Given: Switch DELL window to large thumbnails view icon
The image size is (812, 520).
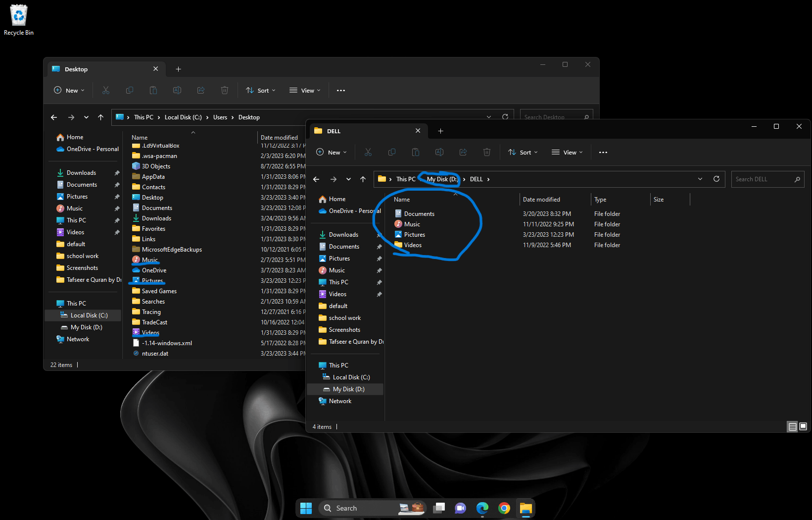Looking at the screenshot, I should (x=803, y=426).
